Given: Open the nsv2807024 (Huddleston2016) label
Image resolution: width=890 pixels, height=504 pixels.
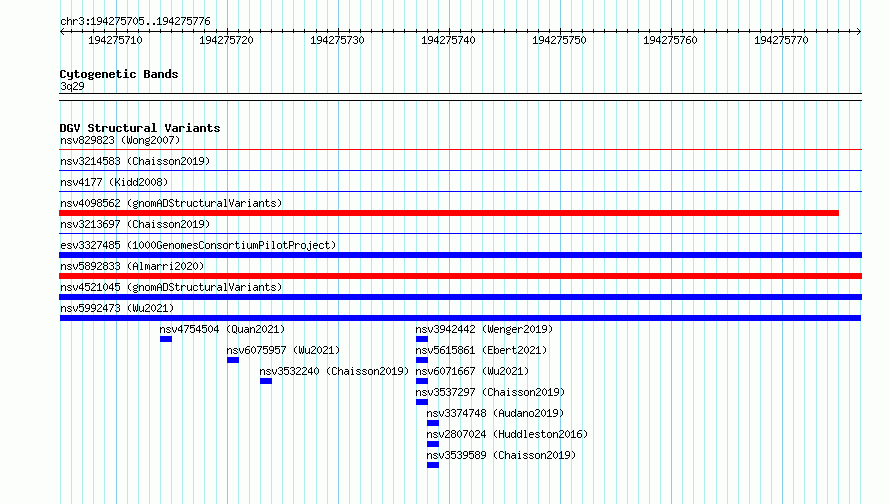Looking at the screenshot, I should point(507,434).
